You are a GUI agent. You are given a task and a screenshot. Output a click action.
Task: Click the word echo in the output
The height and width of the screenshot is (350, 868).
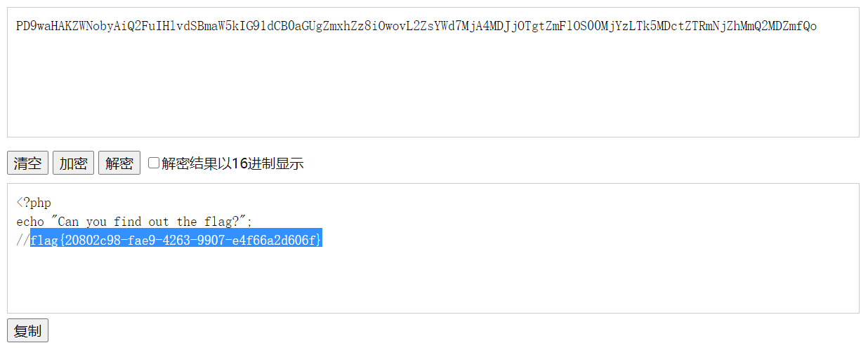pos(30,222)
